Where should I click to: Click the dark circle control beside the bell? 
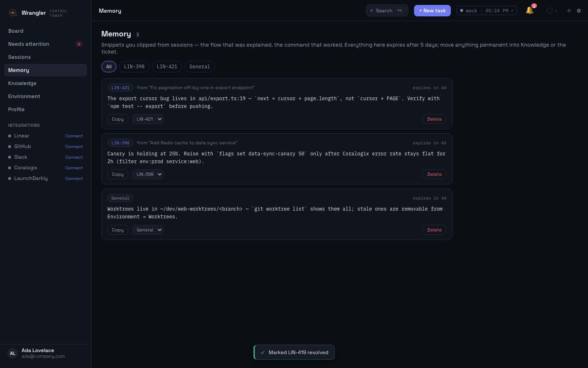[550, 11]
